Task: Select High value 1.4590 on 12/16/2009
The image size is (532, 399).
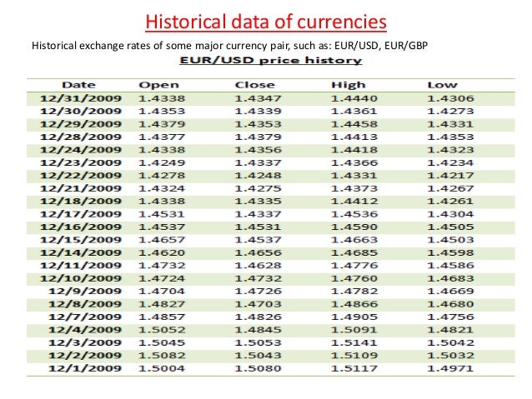Action: pos(354,227)
